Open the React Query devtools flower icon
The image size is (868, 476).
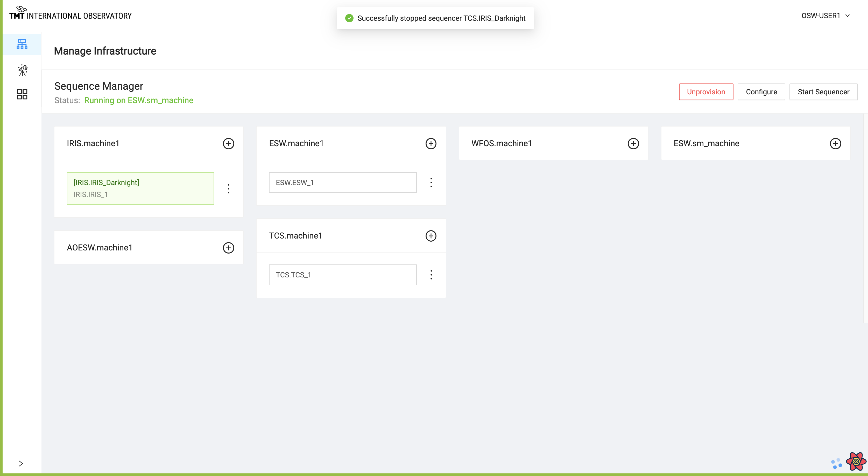click(x=856, y=461)
